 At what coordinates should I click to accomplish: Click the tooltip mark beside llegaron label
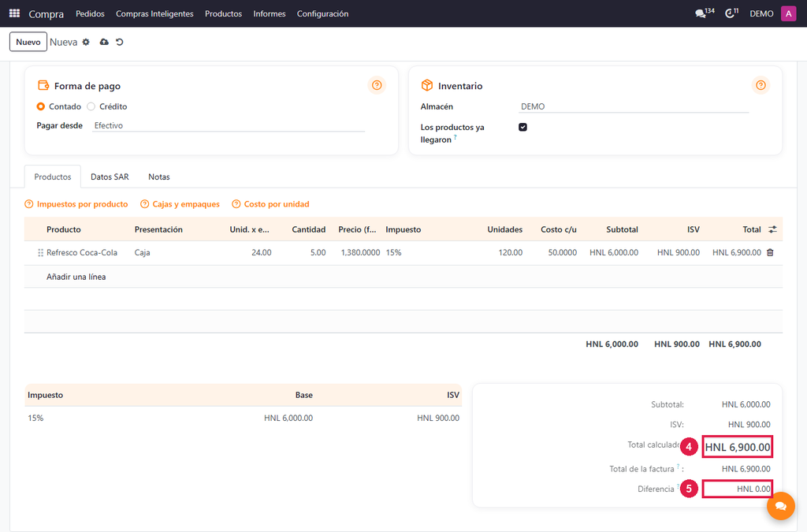point(455,137)
